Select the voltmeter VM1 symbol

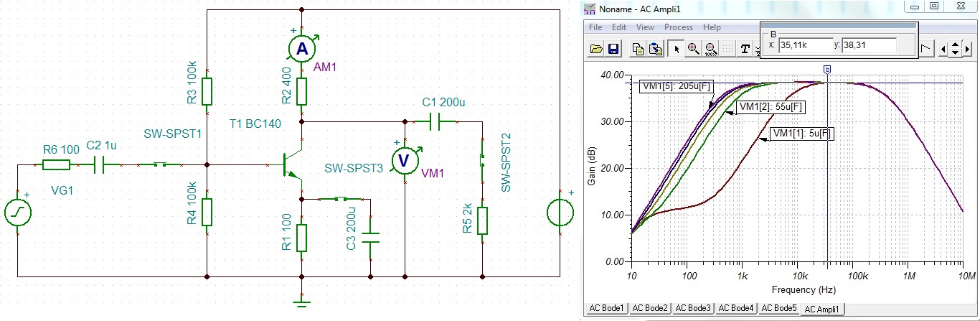[x=405, y=162]
